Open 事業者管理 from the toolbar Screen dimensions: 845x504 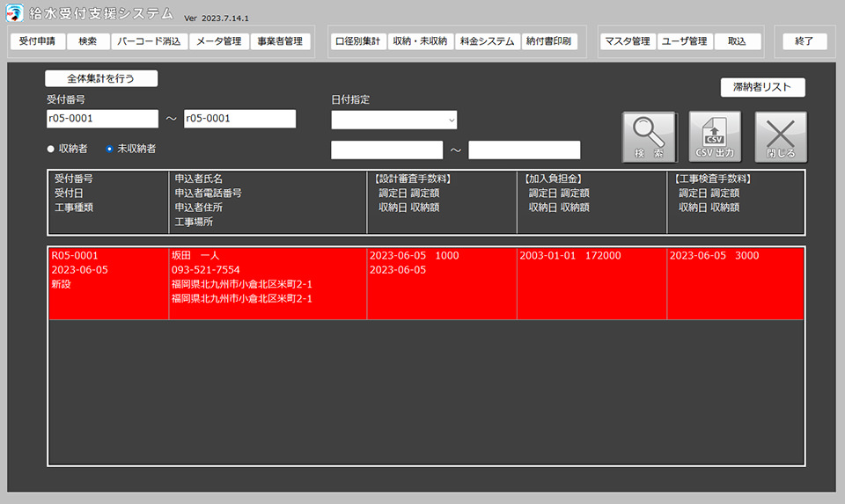[x=280, y=41]
